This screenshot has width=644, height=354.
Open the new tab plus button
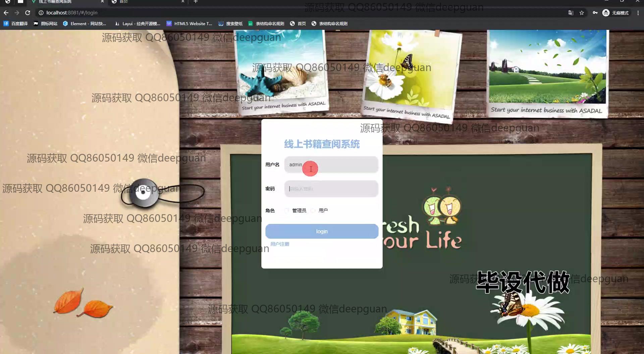tap(196, 2)
